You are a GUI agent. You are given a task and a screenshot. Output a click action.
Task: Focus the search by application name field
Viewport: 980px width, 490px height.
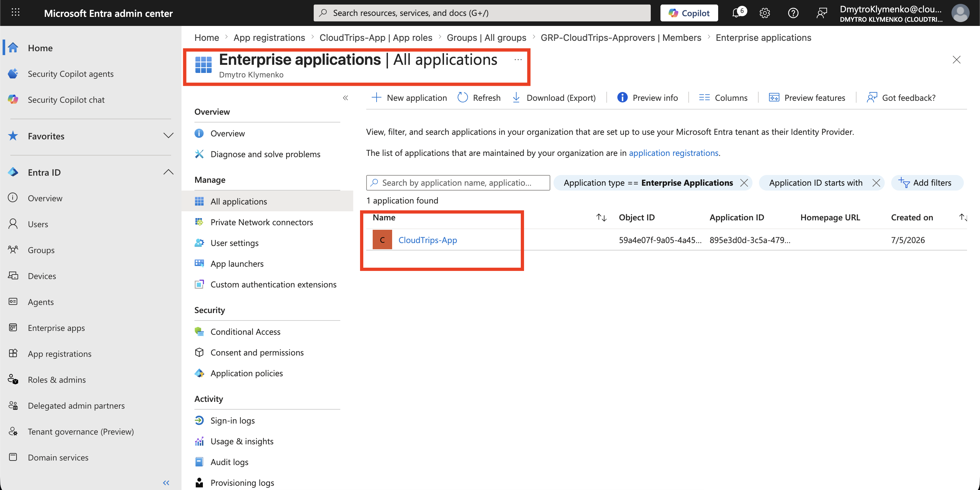[458, 182]
